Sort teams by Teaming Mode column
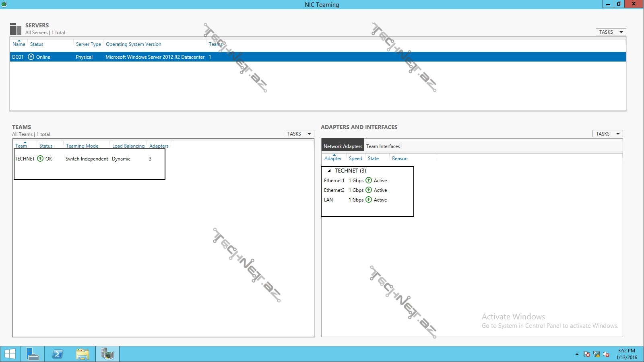The width and height of the screenshot is (644, 362). (x=82, y=146)
